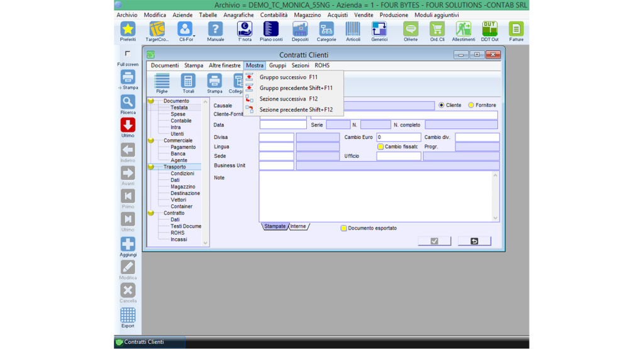Image resolution: width=644 pixels, height=349 pixels.
Task: Click Note area scrollbar down arrow
Action: [496, 218]
